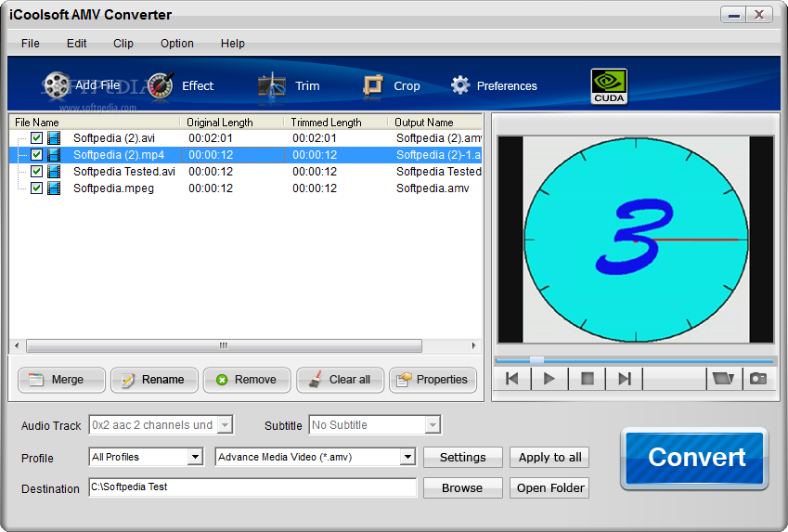Click the file list horizontal scrollbar thumb

tap(224, 345)
